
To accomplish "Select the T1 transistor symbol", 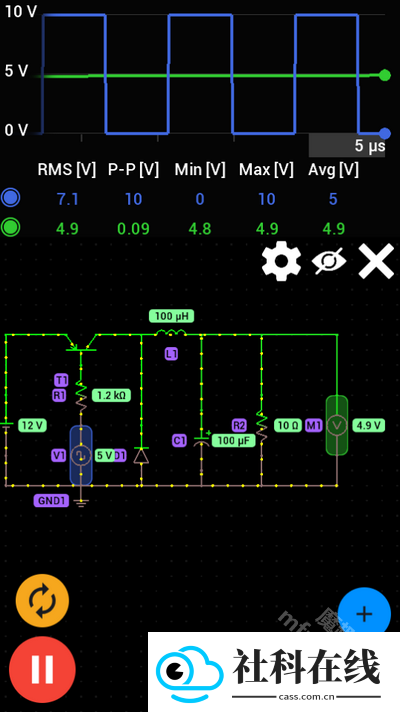I will 81,344.
